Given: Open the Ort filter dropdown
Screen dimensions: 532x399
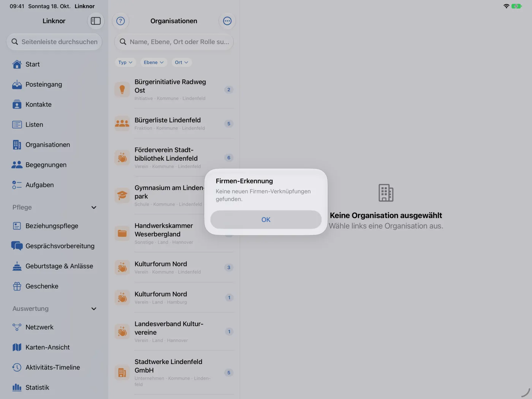Looking at the screenshot, I should point(182,62).
